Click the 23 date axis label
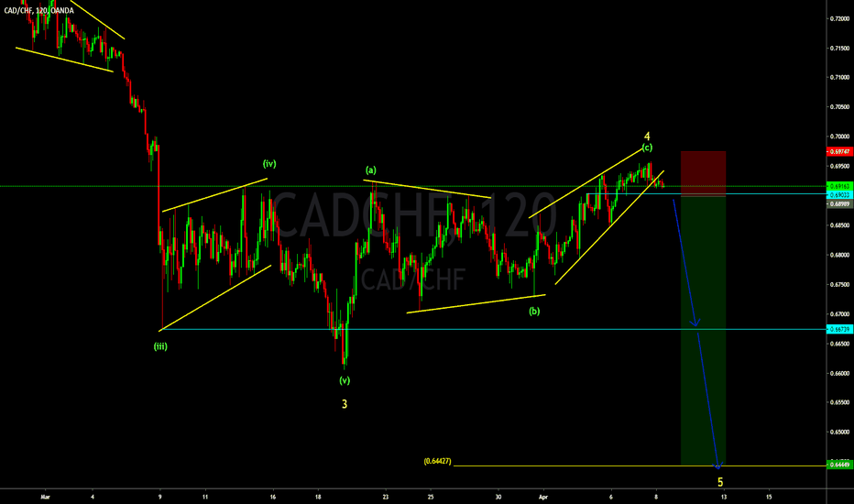 pos(386,497)
